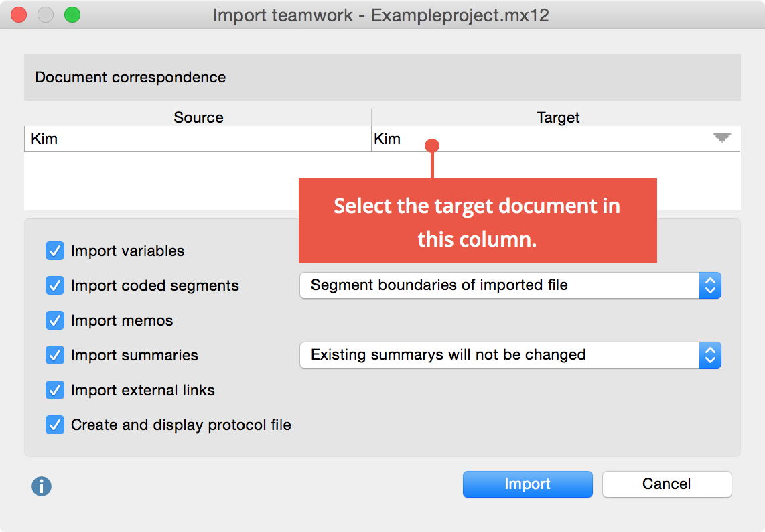Uncheck Import variables checkbox

(x=55, y=251)
